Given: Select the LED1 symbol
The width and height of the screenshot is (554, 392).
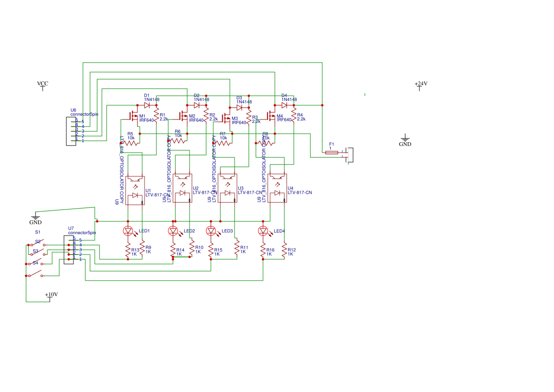Looking at the screenshot, I should pyautogui.click(x=128, y=231).
